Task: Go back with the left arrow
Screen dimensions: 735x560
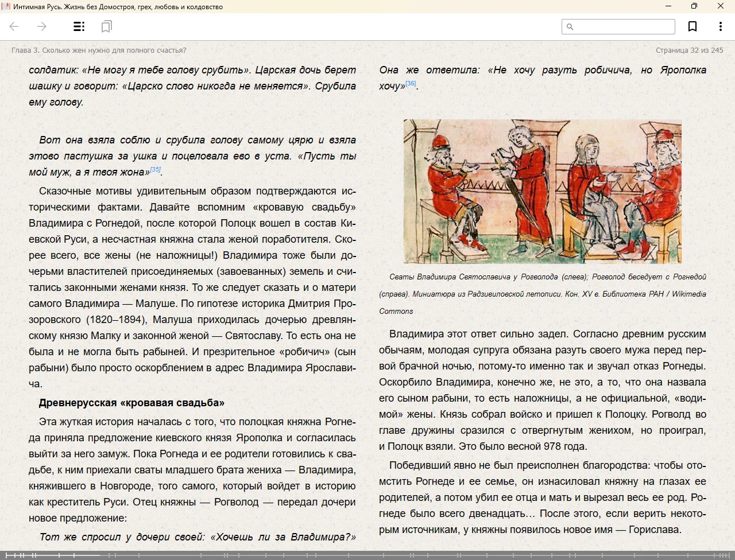Action: tap(14, 26)
